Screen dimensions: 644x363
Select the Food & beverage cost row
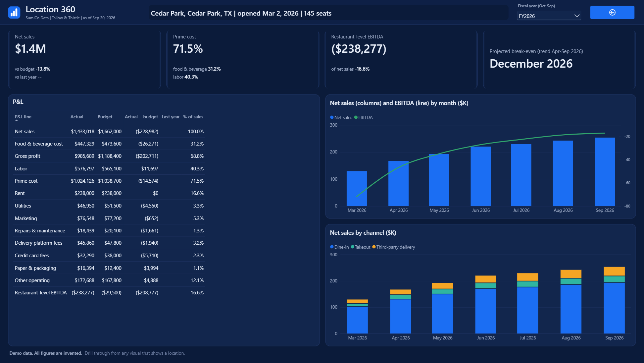coord(109,144)
